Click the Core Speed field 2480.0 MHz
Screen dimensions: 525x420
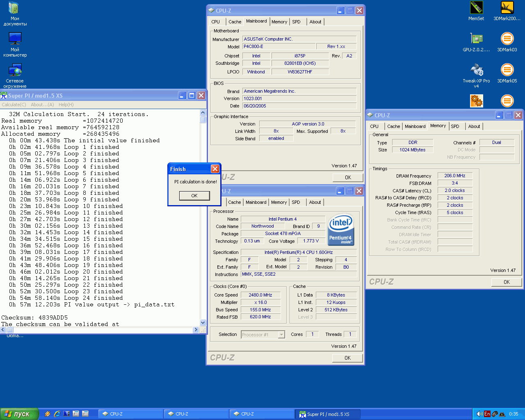(x=260, y=295)
